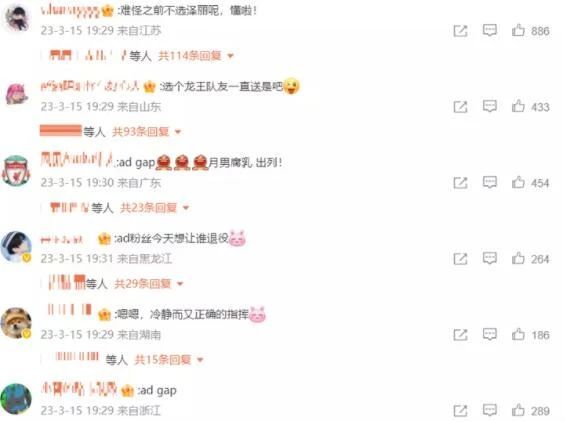Expand the 共15条回复 replies
Viewport: 566px width, 422px height.
point(169,360)
